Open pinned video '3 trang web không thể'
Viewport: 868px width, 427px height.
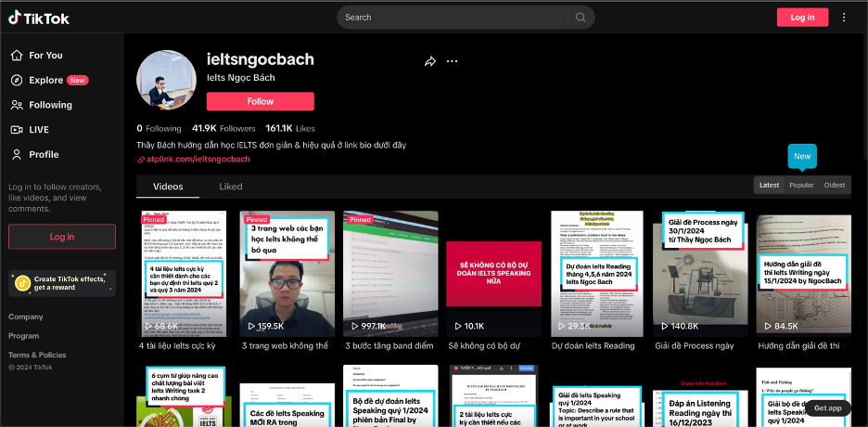[x=287, y=274]
